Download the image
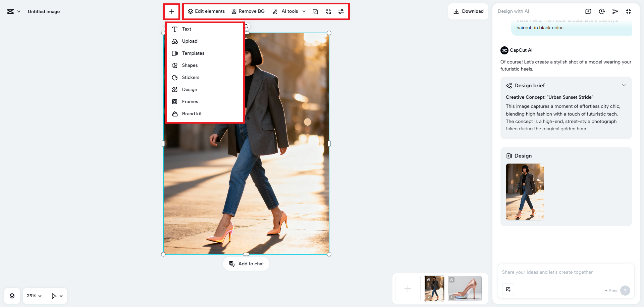The width and height of the screenshot is (644, 307). [468, 11]
